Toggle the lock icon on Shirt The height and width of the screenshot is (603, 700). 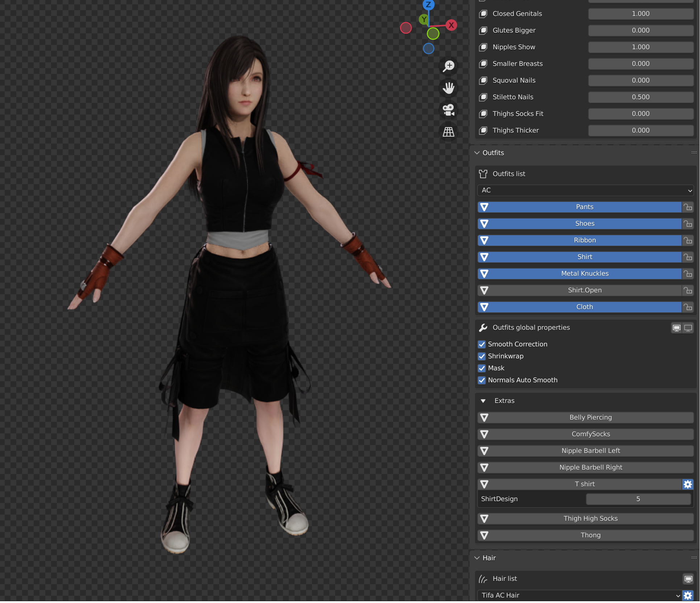click(x=688, y=257)
